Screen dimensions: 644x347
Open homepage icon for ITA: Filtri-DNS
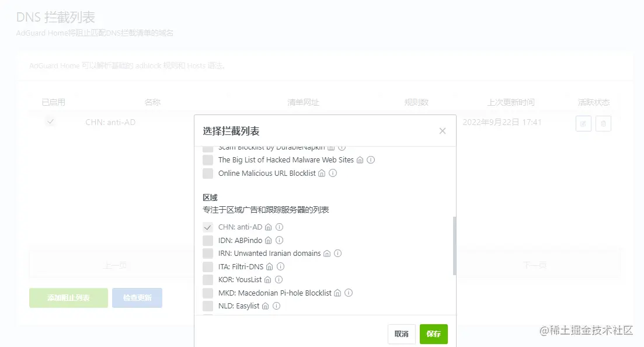(269, 266)
